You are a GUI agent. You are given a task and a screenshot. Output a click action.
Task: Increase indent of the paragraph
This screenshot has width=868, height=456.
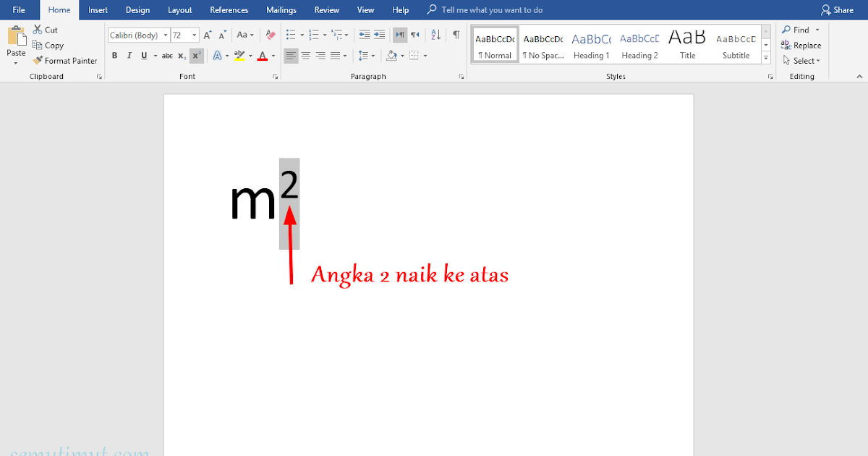tap(380, 35)
